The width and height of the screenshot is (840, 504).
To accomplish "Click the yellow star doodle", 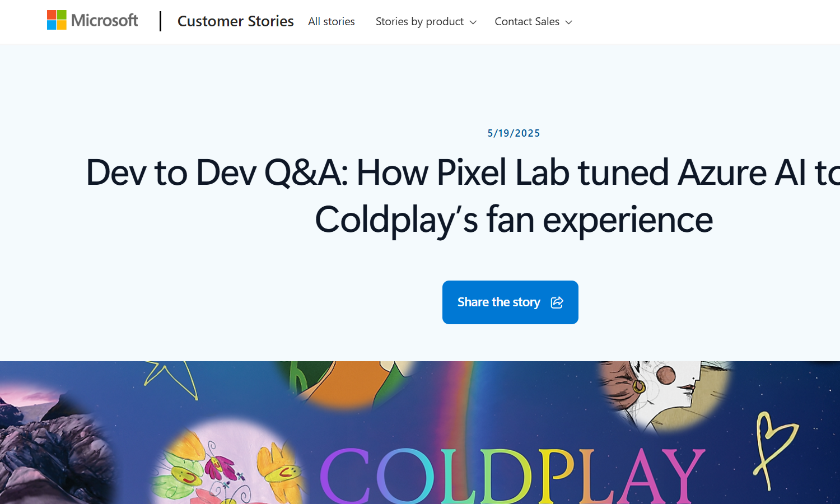I will [171, 378].
